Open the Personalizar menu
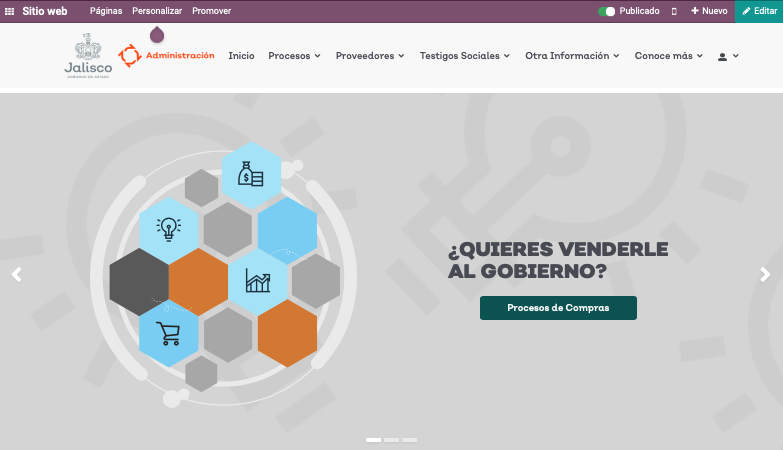This screenshot has height=450, width=783. [157, 11]
